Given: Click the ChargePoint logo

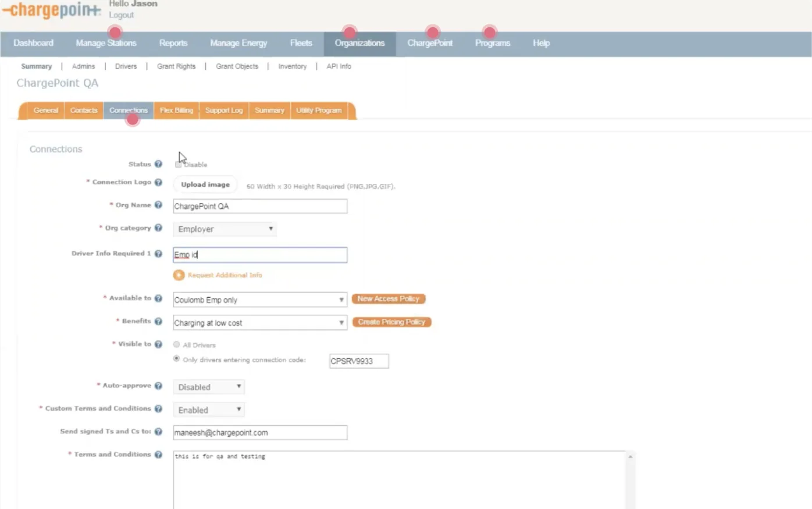Looking at the screenshot, I should [x=51, y=10].
